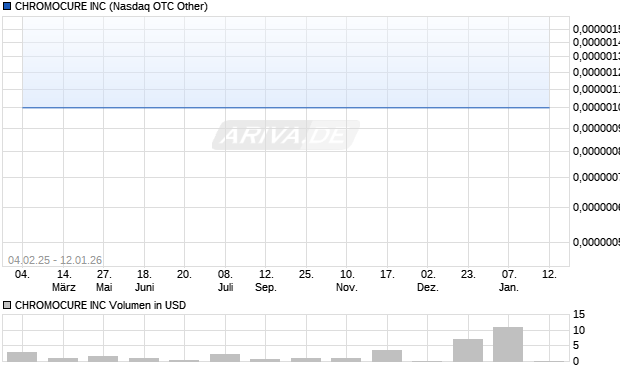
Task: Click the volume axis value 0
Action: pyautogui.click(x=576, y=361)
